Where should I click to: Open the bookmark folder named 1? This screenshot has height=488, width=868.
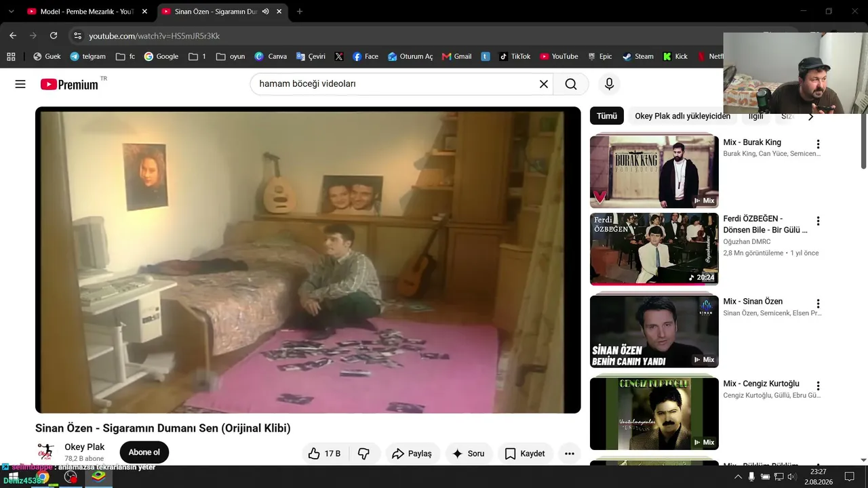pyautogui.click(x=197, y=56)
